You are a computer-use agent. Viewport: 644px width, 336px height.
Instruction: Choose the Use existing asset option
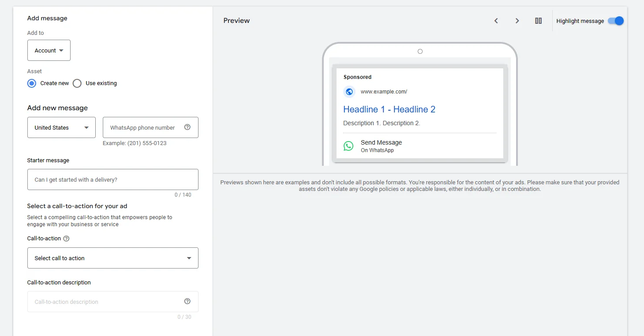click(77, 83)
